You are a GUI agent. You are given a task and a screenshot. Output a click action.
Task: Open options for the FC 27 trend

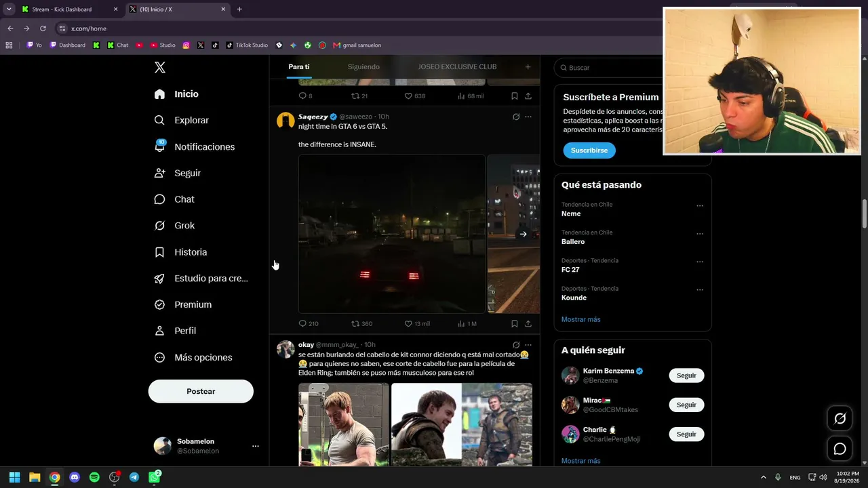[700, 262]
